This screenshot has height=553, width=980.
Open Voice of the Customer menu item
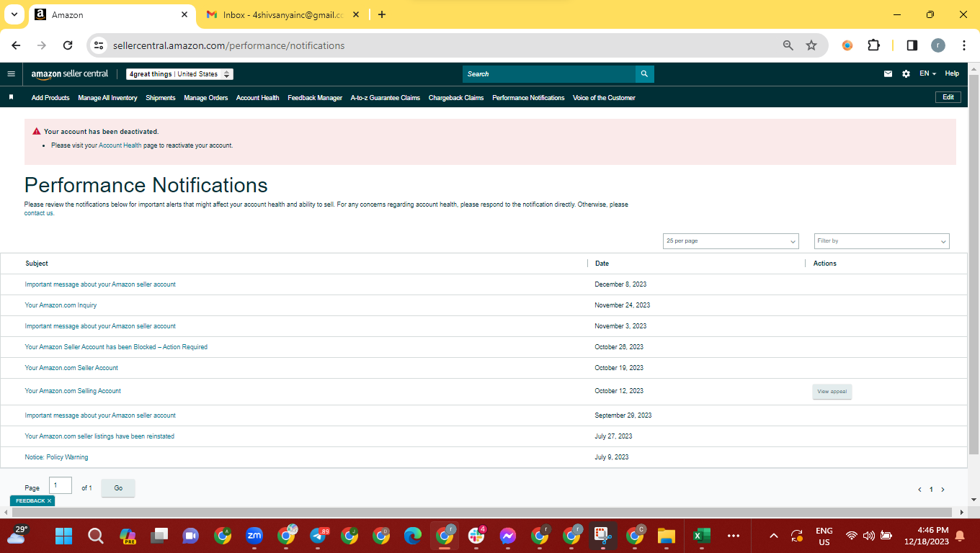click(604, 98)
